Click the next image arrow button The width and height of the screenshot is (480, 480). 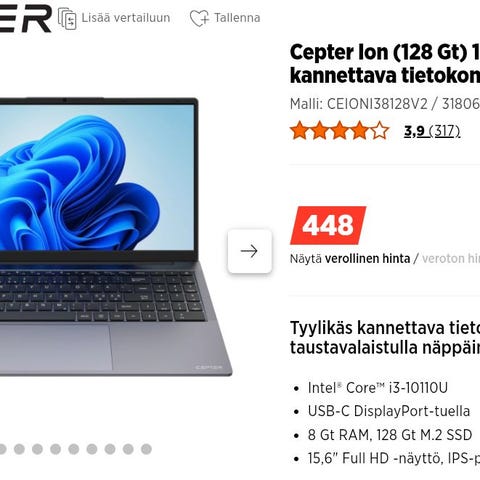tap(250, 251)
